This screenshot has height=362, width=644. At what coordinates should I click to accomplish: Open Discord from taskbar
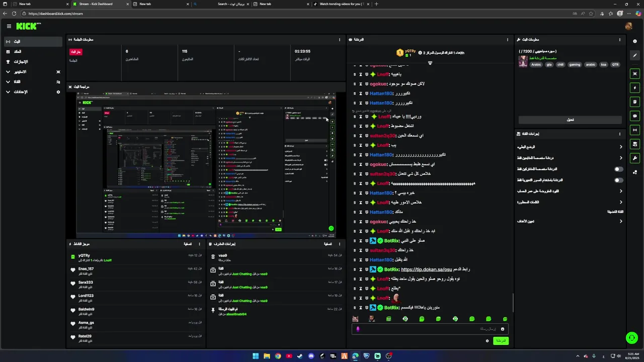(311, 356)
